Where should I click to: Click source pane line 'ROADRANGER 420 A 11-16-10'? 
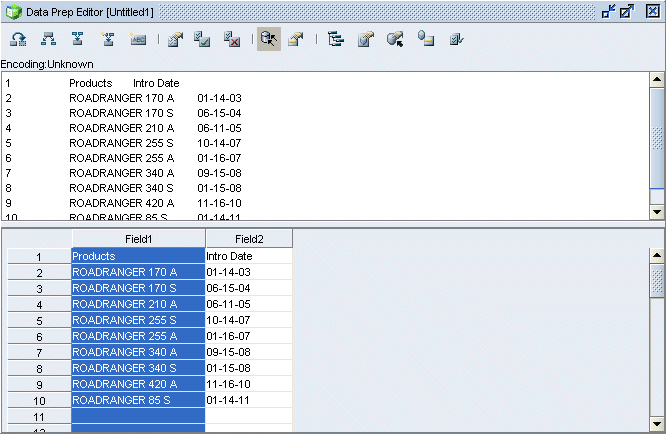(155, 203)
